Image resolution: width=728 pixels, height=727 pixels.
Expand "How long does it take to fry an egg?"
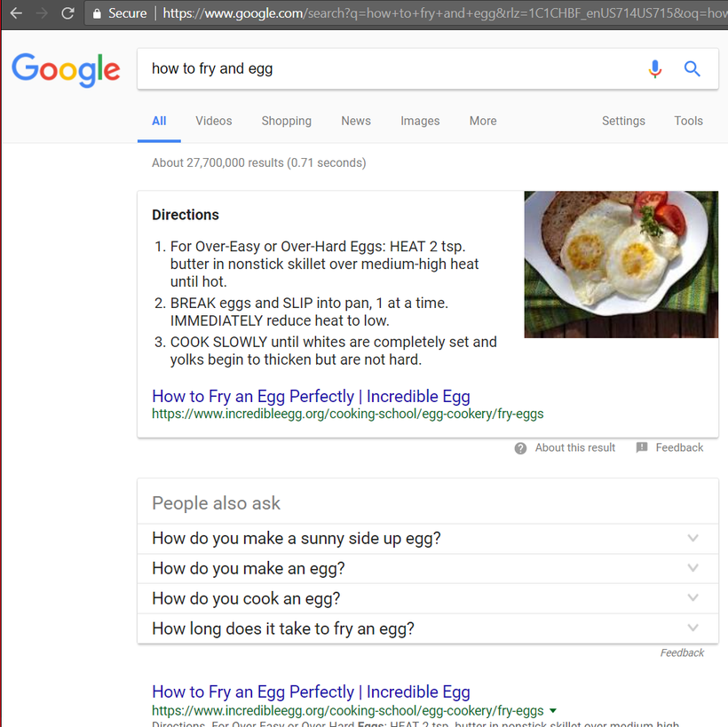tap(428, 628)
